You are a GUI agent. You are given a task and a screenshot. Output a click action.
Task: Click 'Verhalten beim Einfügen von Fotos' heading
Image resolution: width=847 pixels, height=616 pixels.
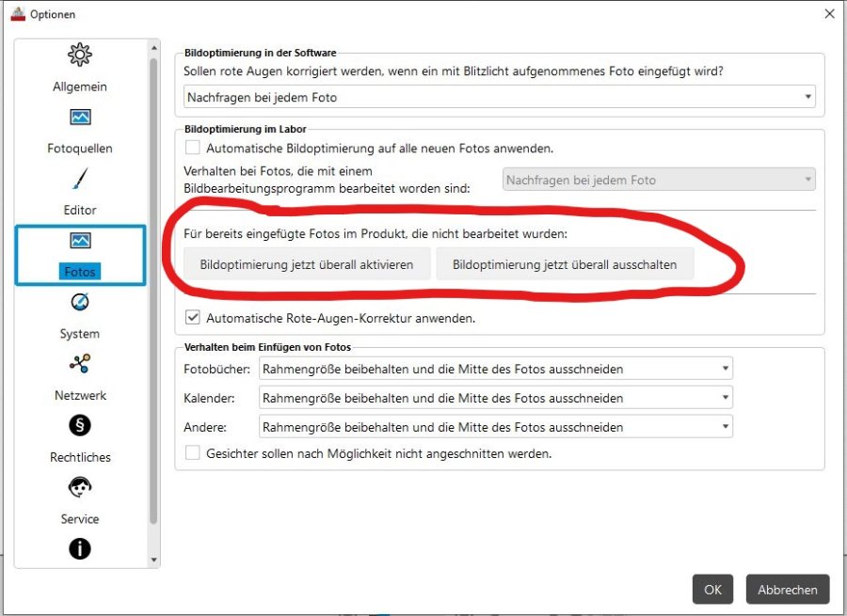tap(267, 347)
